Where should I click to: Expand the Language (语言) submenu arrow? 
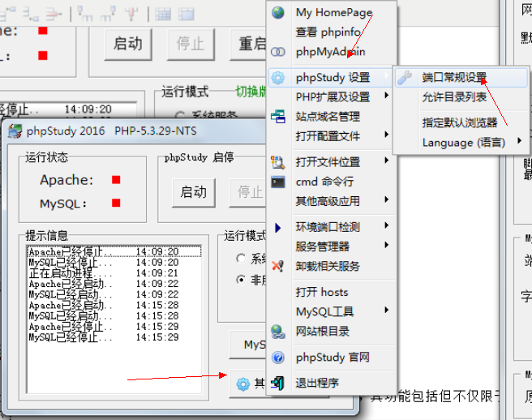click(x=520, y=140)
